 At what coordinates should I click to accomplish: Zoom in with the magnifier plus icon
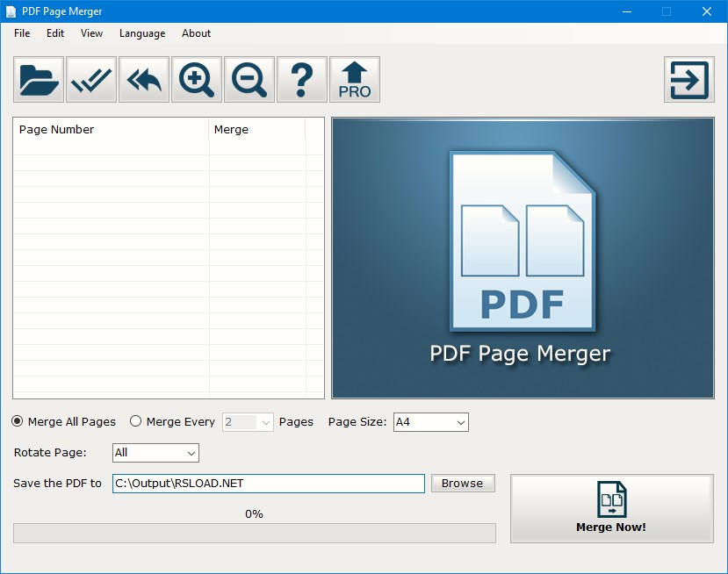[x=196, y=79]
